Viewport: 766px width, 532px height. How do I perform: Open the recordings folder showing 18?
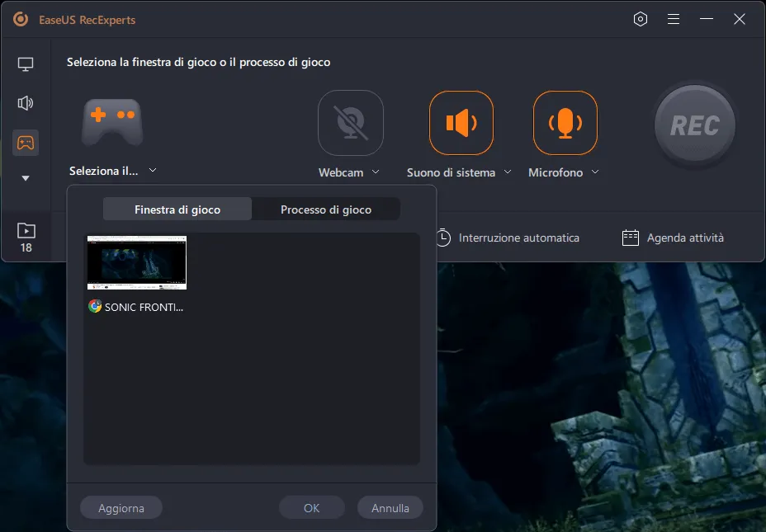point(26,238)
